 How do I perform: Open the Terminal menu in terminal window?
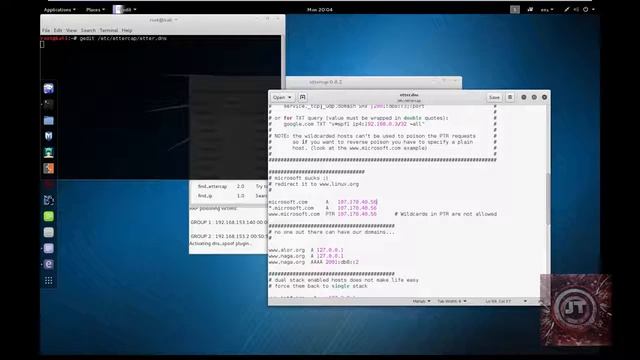tap(109, 30)
